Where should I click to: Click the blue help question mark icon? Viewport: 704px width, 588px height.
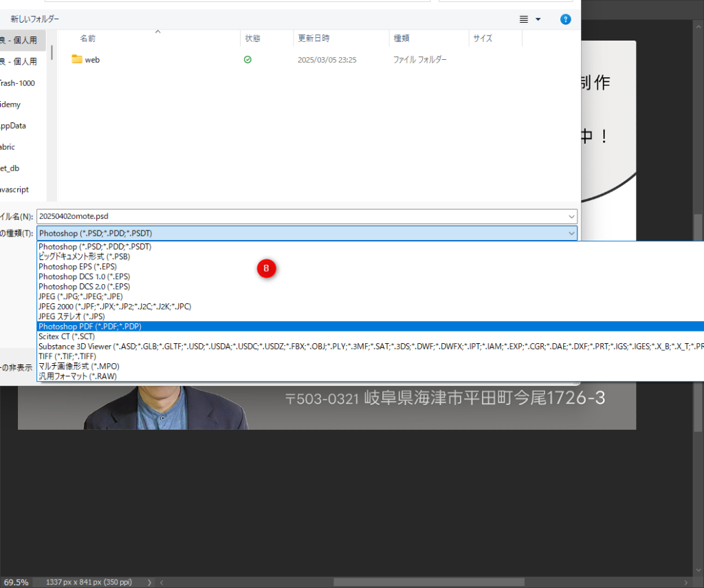tap(565, 19)
